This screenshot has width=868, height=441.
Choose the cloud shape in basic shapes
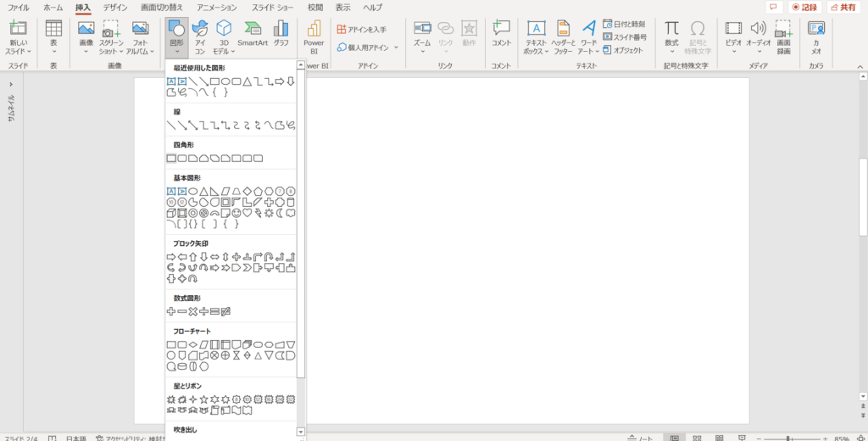coord(291,214)
